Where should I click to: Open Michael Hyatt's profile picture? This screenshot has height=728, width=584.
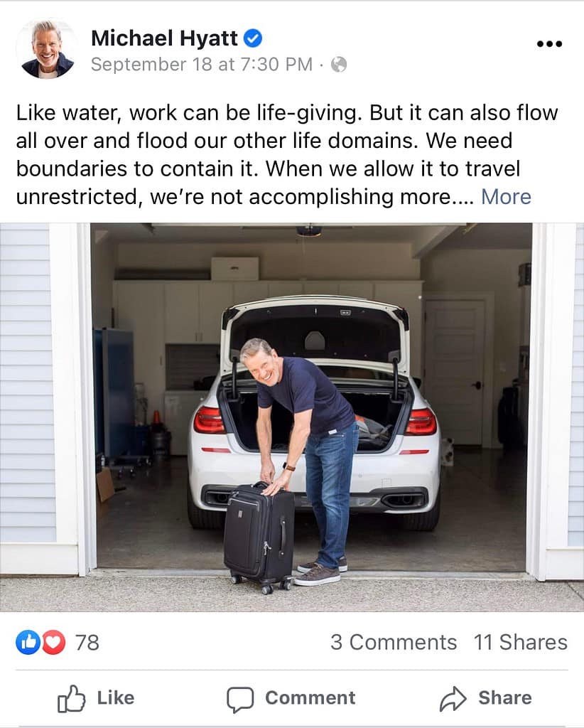(x=46, y=49)
